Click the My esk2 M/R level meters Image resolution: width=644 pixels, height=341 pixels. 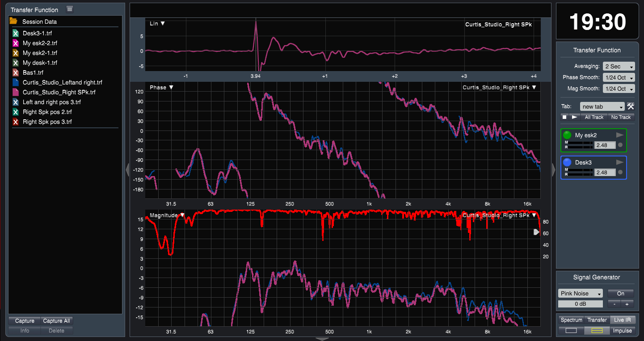[579, 145]
